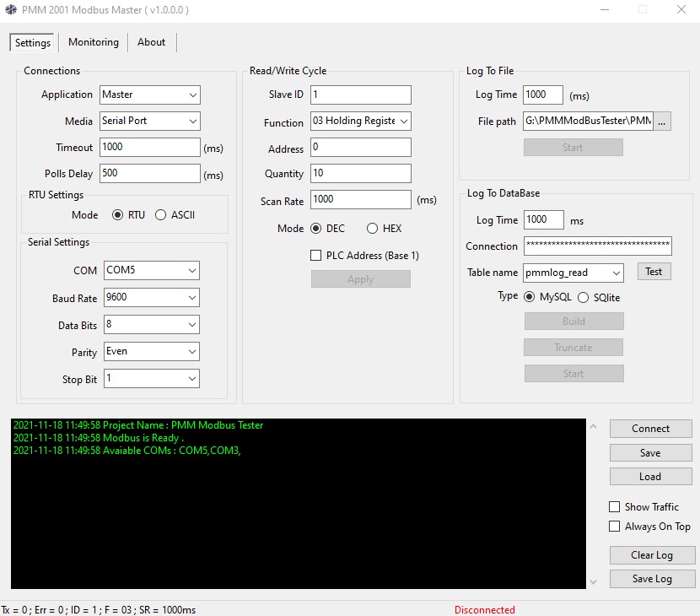Image resolution: width=700 pixels, height=616 pixels.
Task: Click log line 'Avaiable COMs : COM5,COM3,'
Action: point(127,451)
